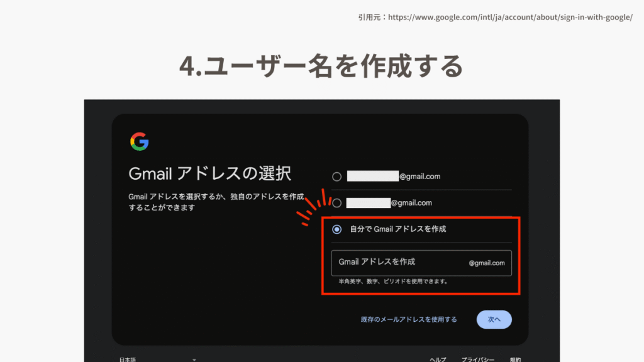Open the 日本語 language dropdown
The width and height of the screenshot is (644, 362).
tap(157, 359)
